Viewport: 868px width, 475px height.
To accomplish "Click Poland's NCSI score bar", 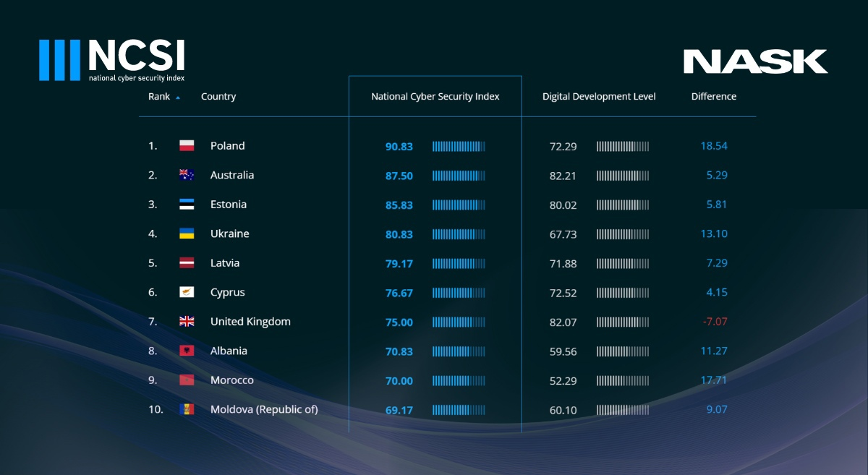I will tap(459, 146).
